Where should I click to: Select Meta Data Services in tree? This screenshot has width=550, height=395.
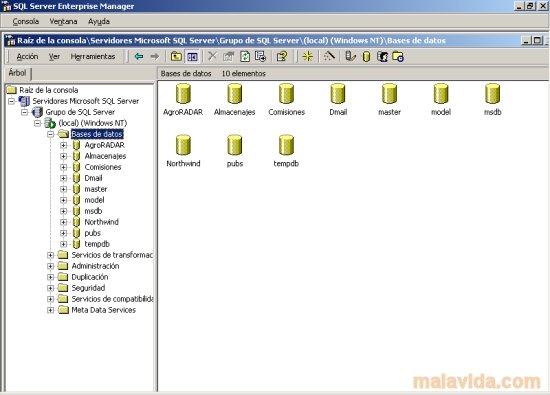coord(103,310)
